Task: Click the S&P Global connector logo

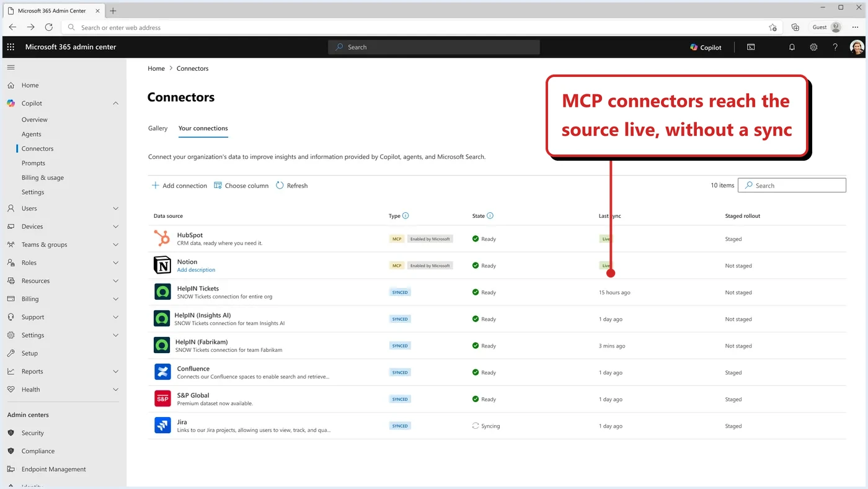Action: 162,398
